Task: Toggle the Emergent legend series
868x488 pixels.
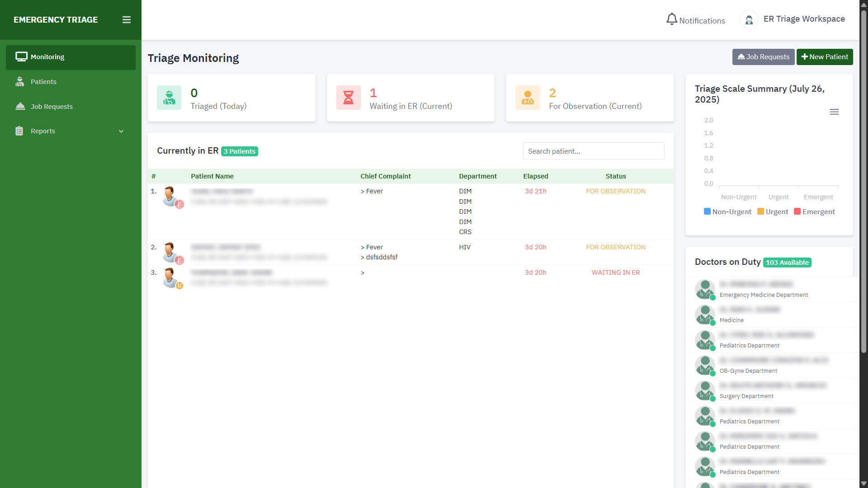Action: (814, 212)
